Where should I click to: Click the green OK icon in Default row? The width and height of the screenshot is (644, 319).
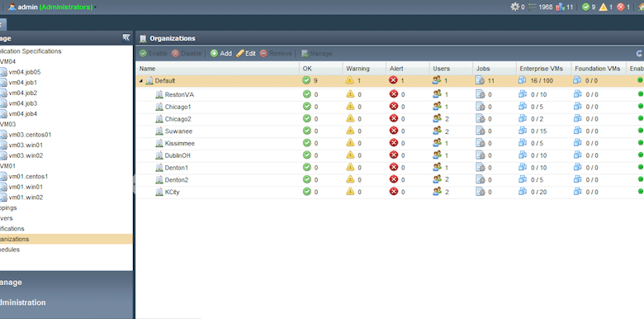306,80
